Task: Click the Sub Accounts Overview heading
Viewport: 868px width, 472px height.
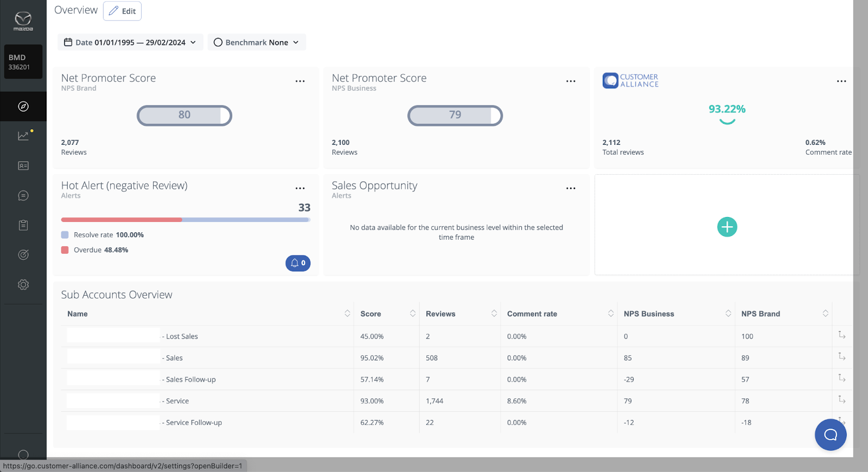Action: [x=117, y=295]
